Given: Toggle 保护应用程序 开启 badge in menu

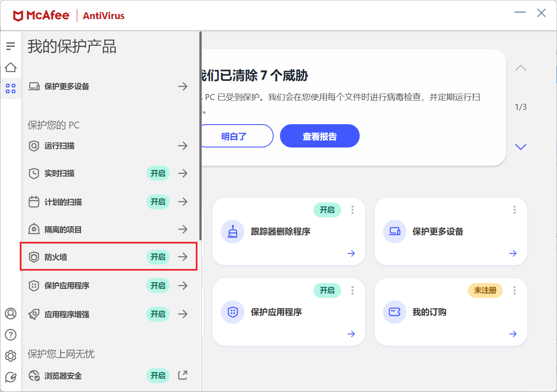Looking at the screenshot, I should 158,286.
